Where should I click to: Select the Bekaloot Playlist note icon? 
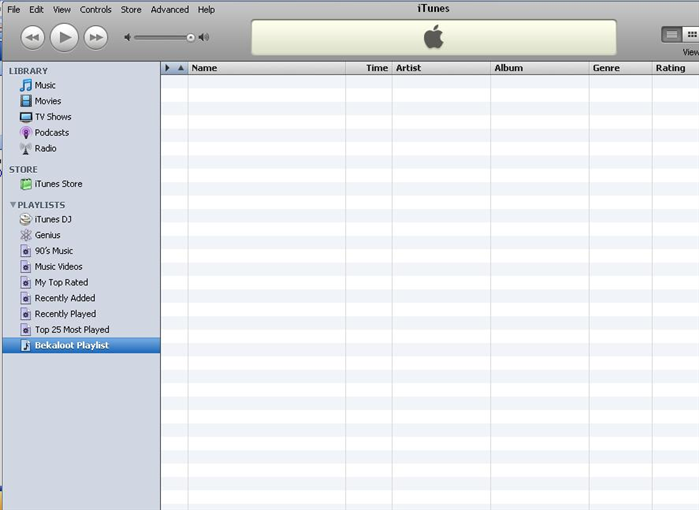point(26,345)
